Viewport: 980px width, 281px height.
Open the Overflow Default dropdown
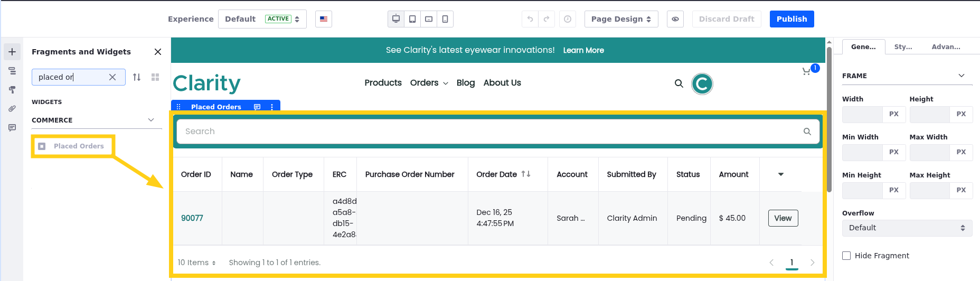click(907, 228)
